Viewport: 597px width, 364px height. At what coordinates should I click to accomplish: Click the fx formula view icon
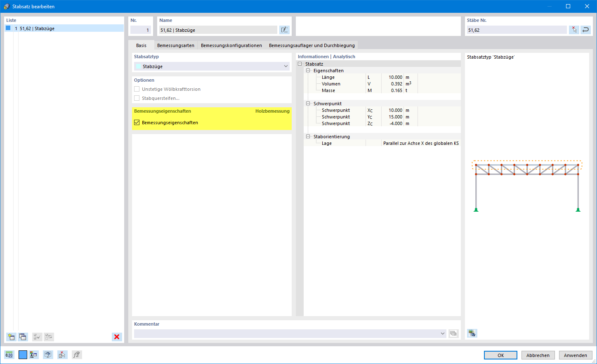tap(77, 355)
